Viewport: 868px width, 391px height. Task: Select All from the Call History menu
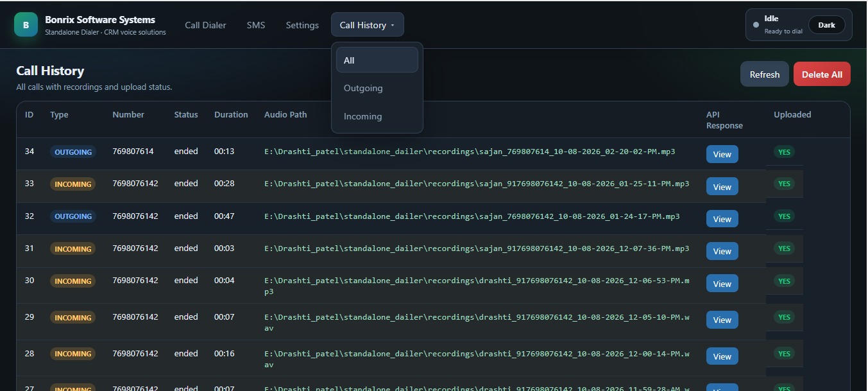(x=377, y=60)
